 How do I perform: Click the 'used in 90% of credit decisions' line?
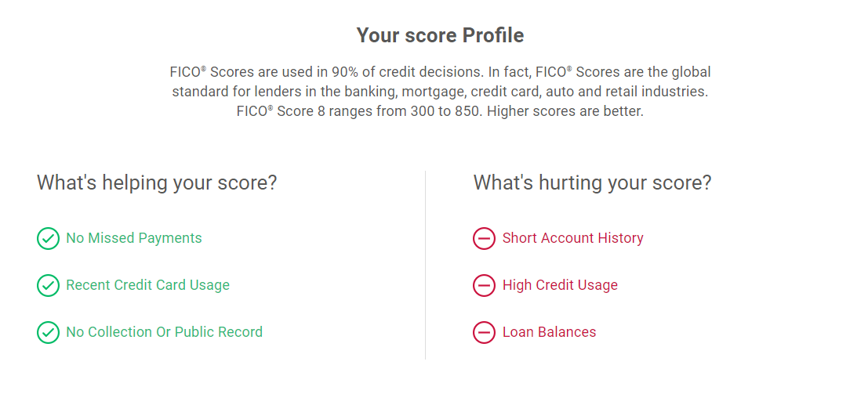pyautogui.click(x=440, y=72)
